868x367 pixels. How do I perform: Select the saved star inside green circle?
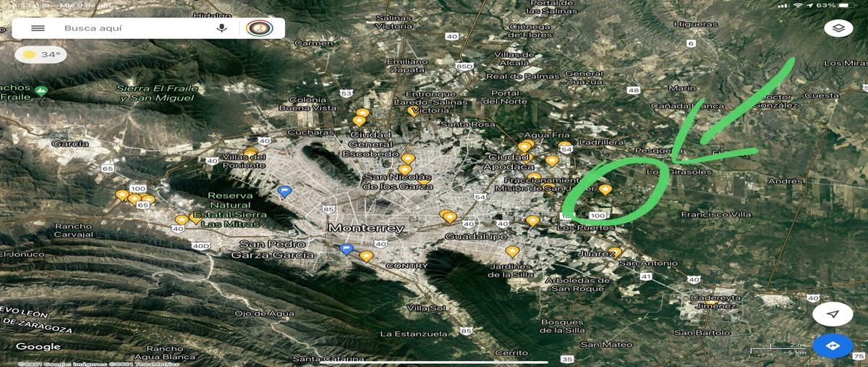pos(605,190)
